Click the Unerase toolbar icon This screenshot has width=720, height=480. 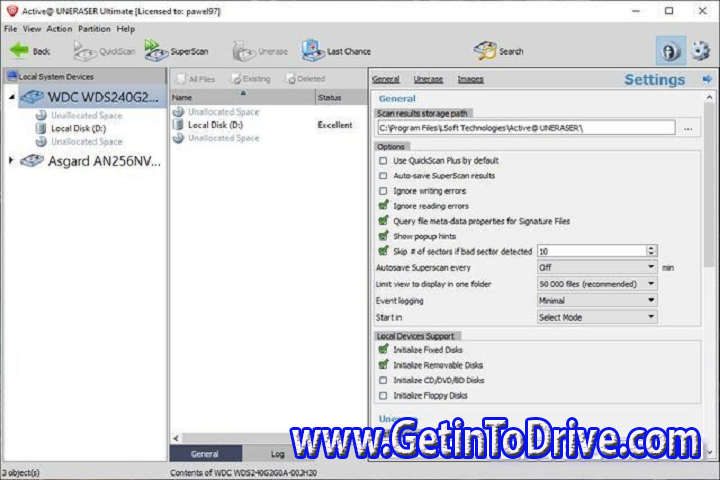click(x=243, y=51)
